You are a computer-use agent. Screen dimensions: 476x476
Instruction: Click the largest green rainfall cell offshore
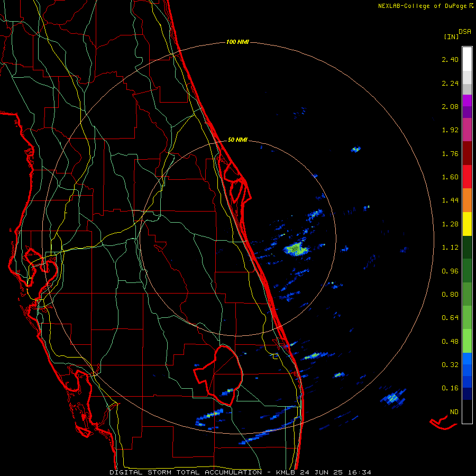pos(295,250)
